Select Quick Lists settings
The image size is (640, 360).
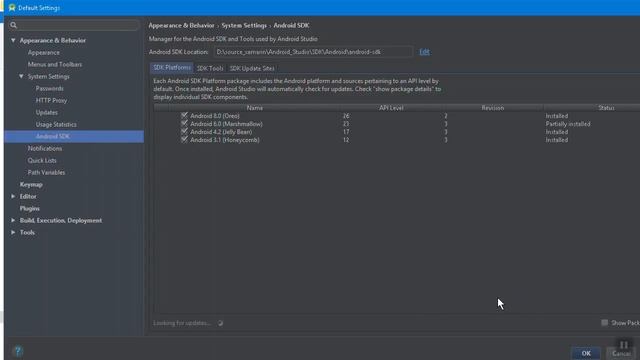pos(42,160)
